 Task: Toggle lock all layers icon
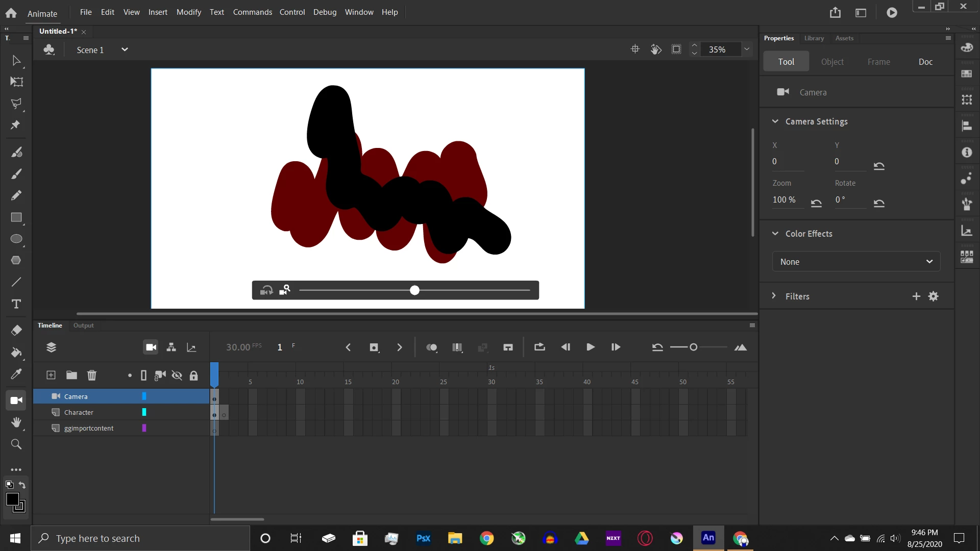click(x=193, y=376)
